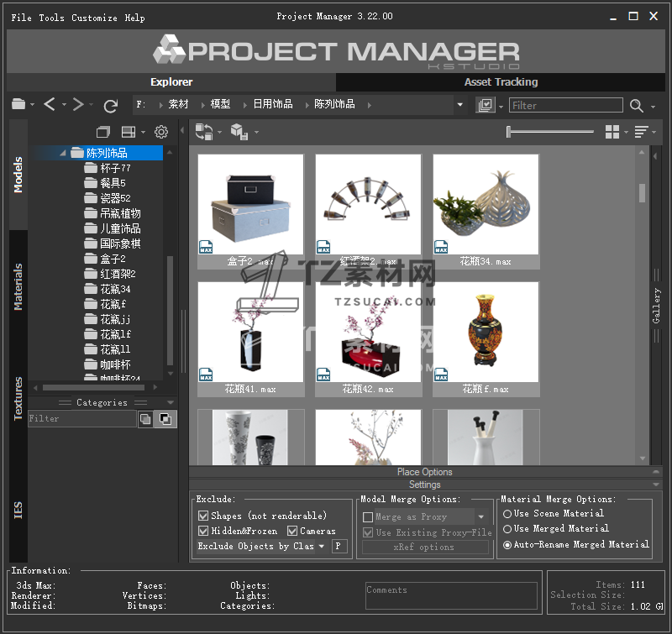Click the search magnifier icon
Image resolution: width=672 pixels, height=634 pixels.
[x=637, y=106]
